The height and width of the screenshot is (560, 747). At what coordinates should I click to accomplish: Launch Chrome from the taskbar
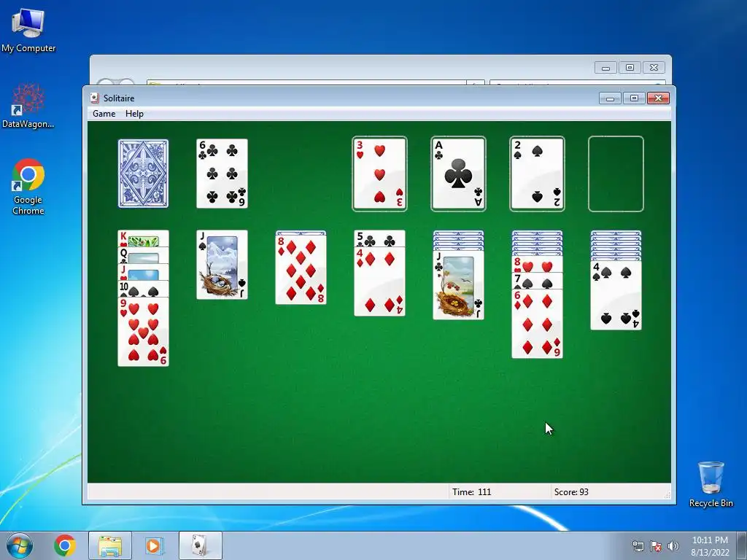[x=65, y=545]
